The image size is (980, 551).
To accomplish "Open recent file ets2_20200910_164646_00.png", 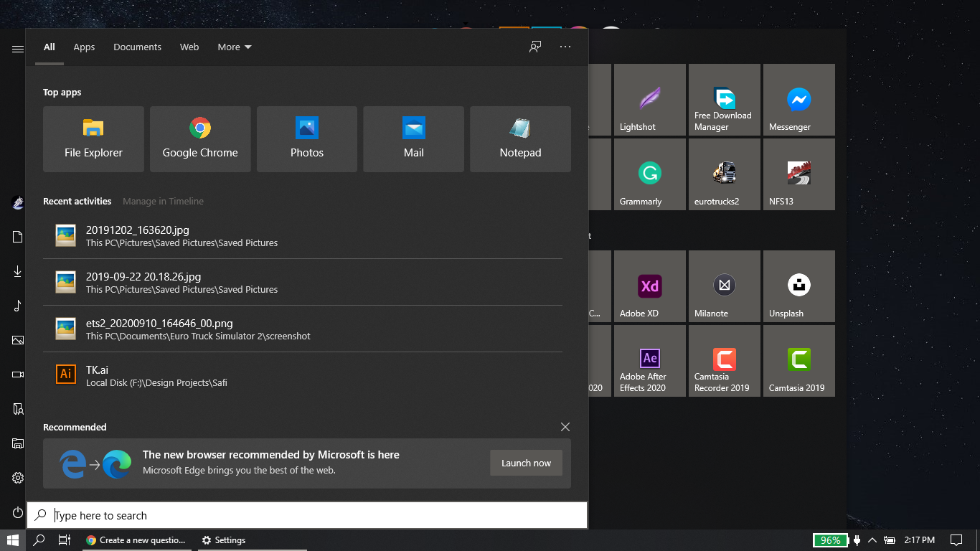I will click(x=302, y=329).
